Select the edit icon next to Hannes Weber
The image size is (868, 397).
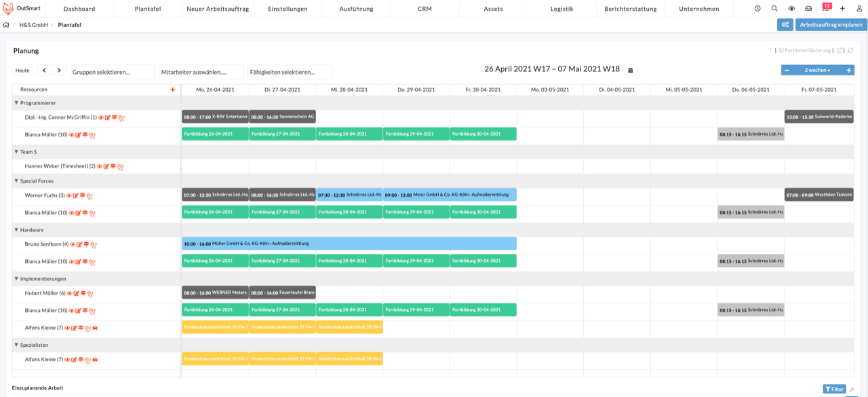point(106,166)
